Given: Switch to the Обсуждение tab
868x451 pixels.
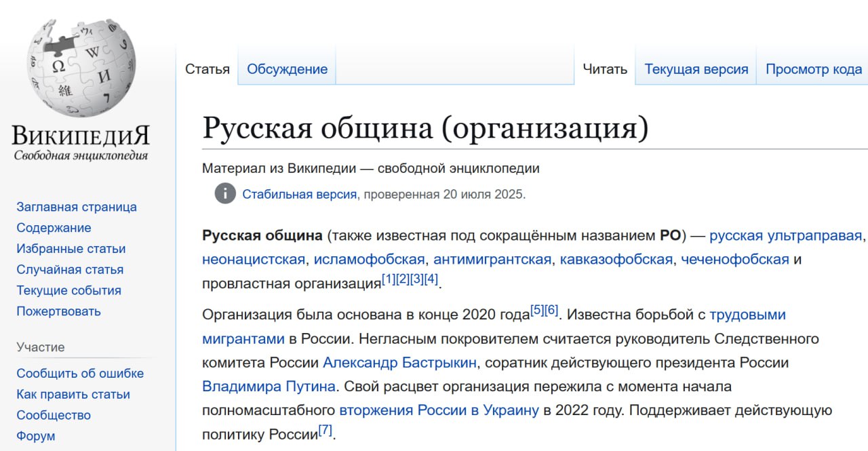Looking at the screenshot, I should pos(287,69).
